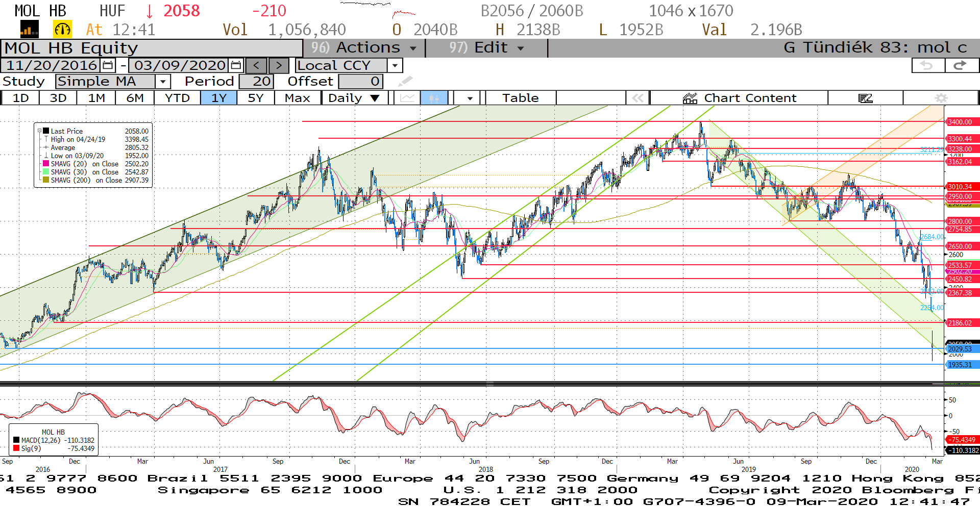Click the 3300.44 price level label
The height and width of the screenshot is (530, 980).
(962, 139)
